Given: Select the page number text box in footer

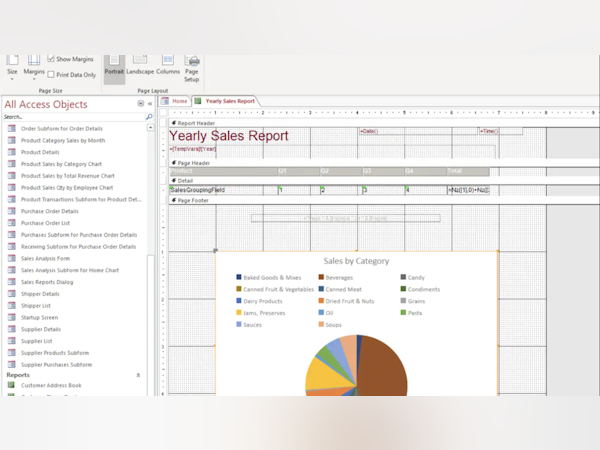Looking at the screenshot, I should pyautogui.click(x=346, y=218).
